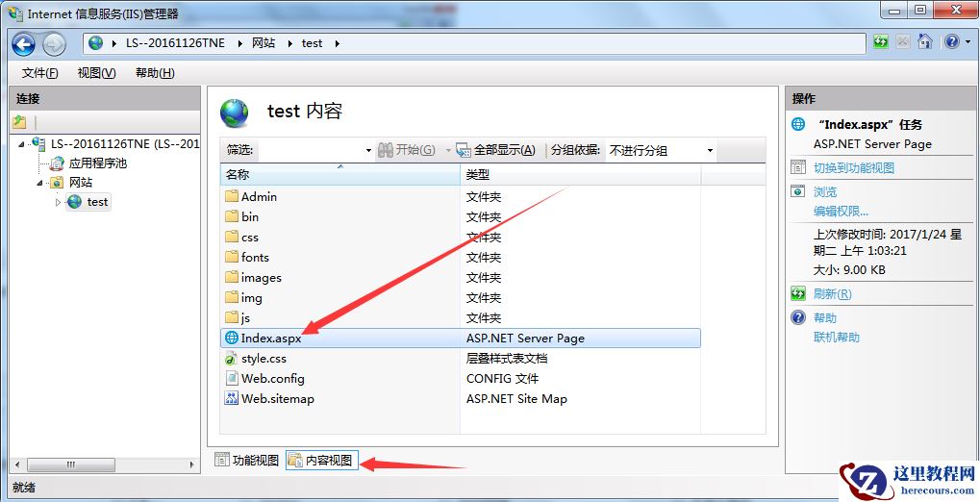Select the Index.aspx page icon
This screenshot has height=502, width=980.
pos(232,339)
